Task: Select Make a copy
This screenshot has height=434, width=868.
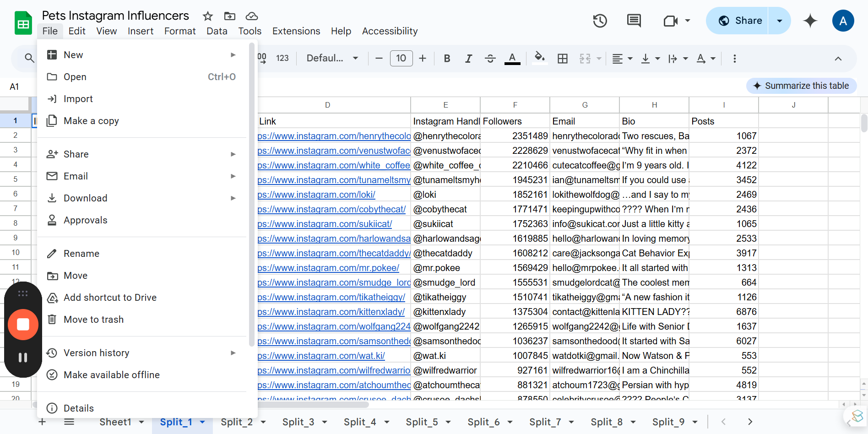Action: [x=142, y=121]
